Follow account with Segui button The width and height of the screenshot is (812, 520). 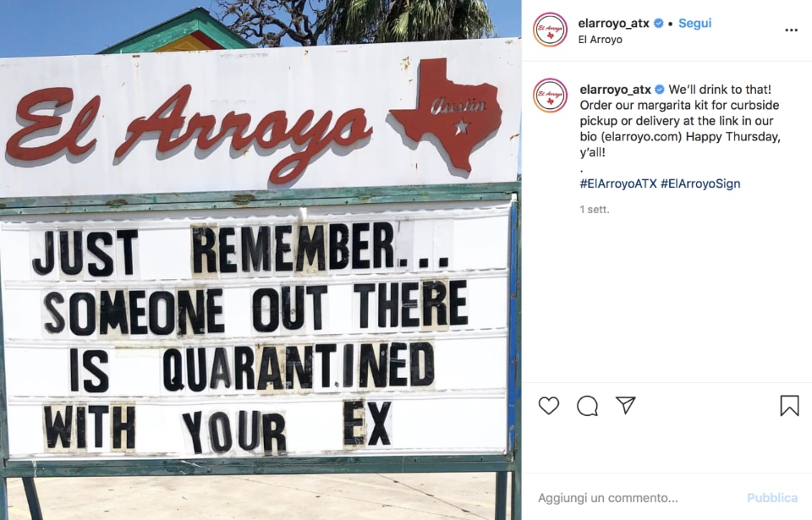tap(695, 24)
